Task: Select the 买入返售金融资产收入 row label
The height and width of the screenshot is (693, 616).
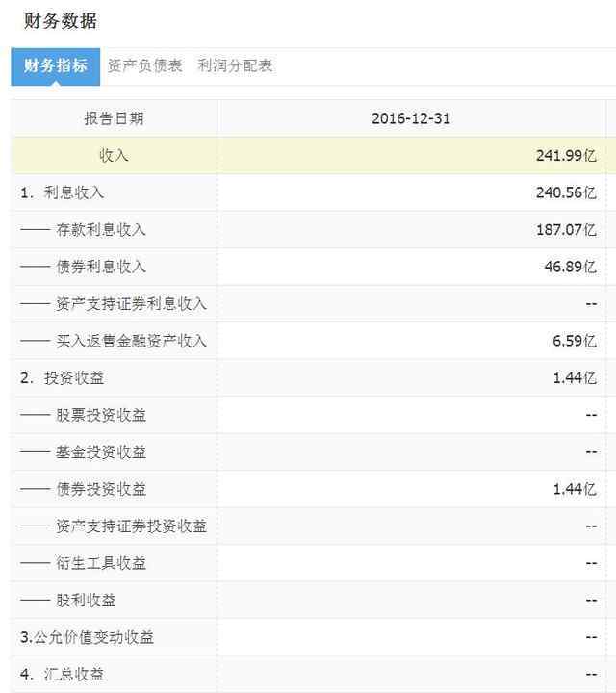Action: point(131,341)
